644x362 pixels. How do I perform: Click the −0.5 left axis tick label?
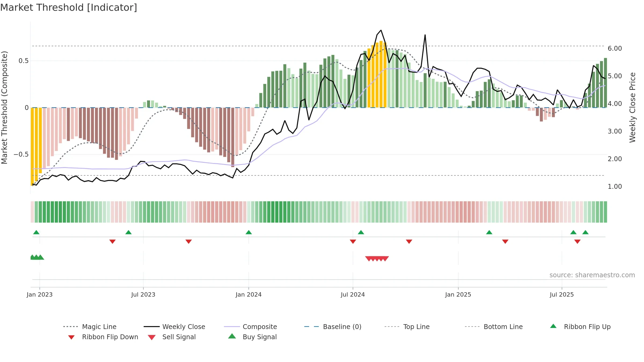21,154
